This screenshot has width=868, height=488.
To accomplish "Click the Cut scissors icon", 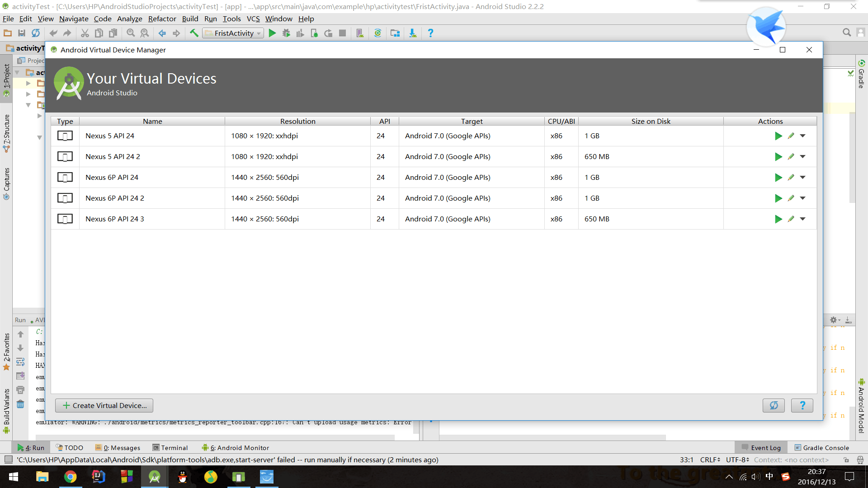I will click(85, 33).
